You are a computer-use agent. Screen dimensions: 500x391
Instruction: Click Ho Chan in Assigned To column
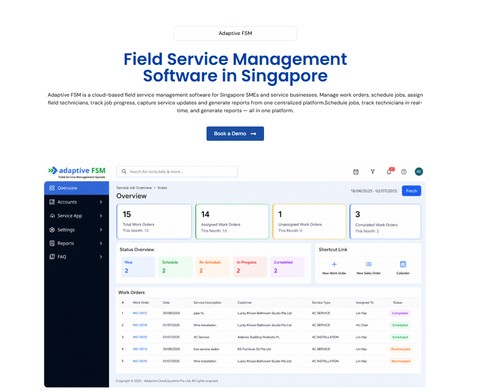(362, 325)
